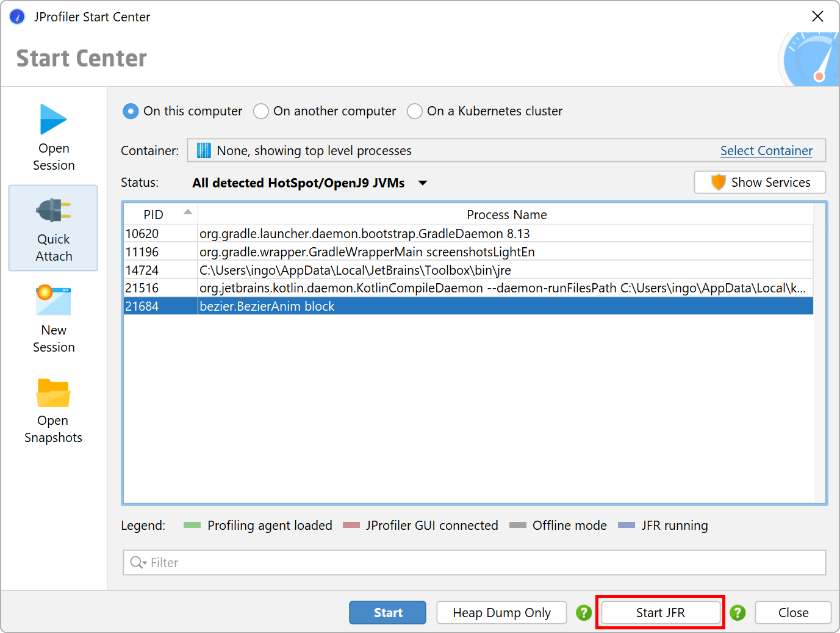Click the JProfiler app icon in title bar
Screen dimensions: 840x633
pyautogui.click(x=17, y=16)
